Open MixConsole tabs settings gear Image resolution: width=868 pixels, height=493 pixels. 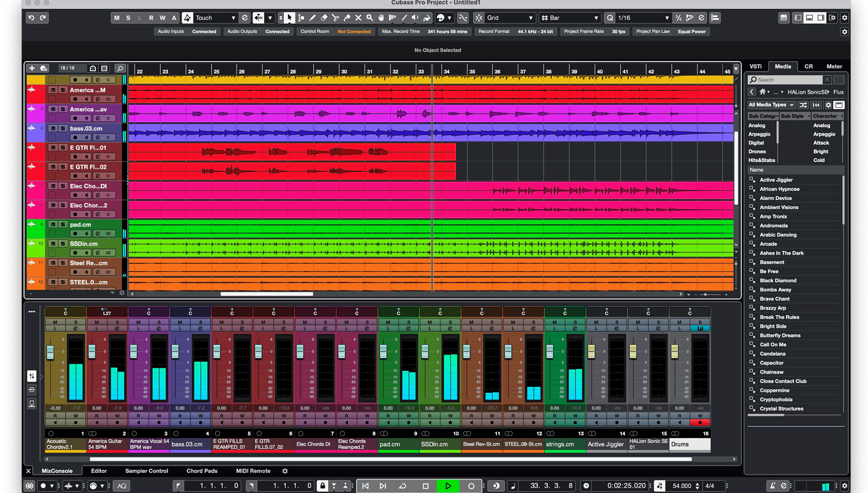pyautogui.click(x=285, y=471)
